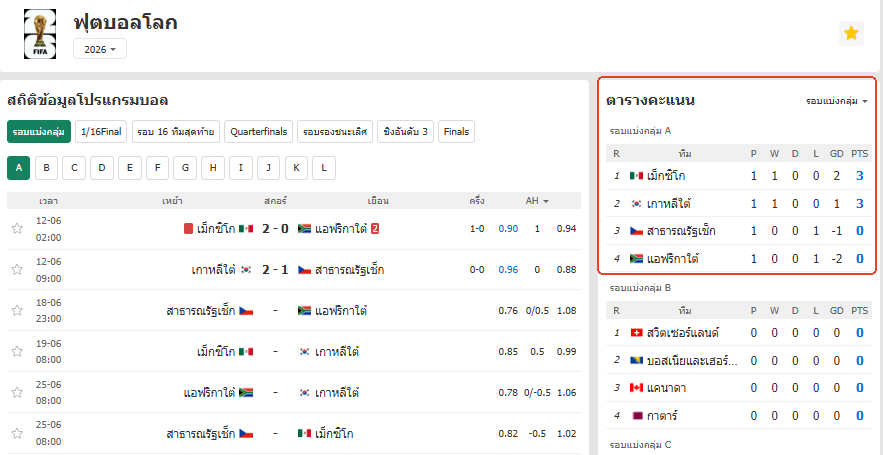Switch to the 1/16Final tab
The height and width of the screenshot is (455, 883).
click(101, 132)
